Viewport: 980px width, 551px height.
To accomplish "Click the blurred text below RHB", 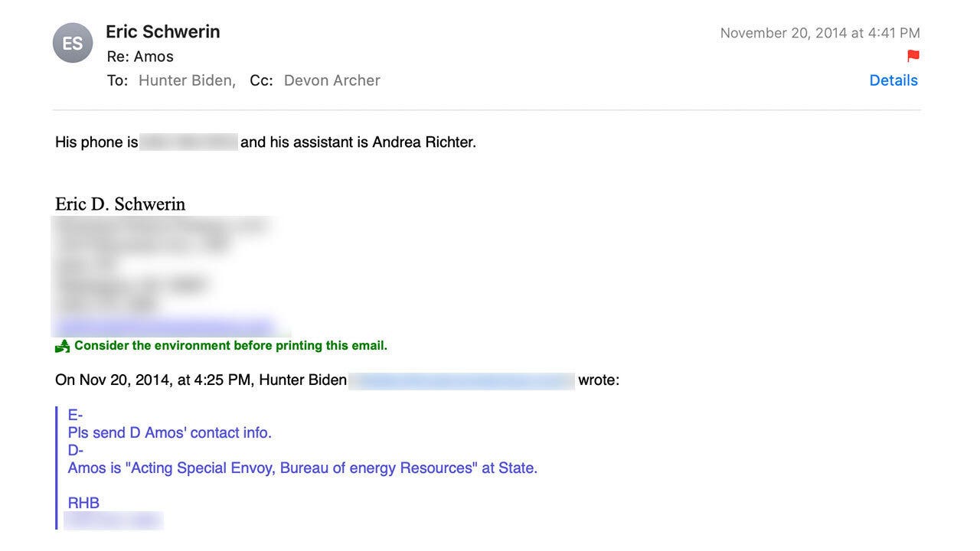I will pos(113,521).
